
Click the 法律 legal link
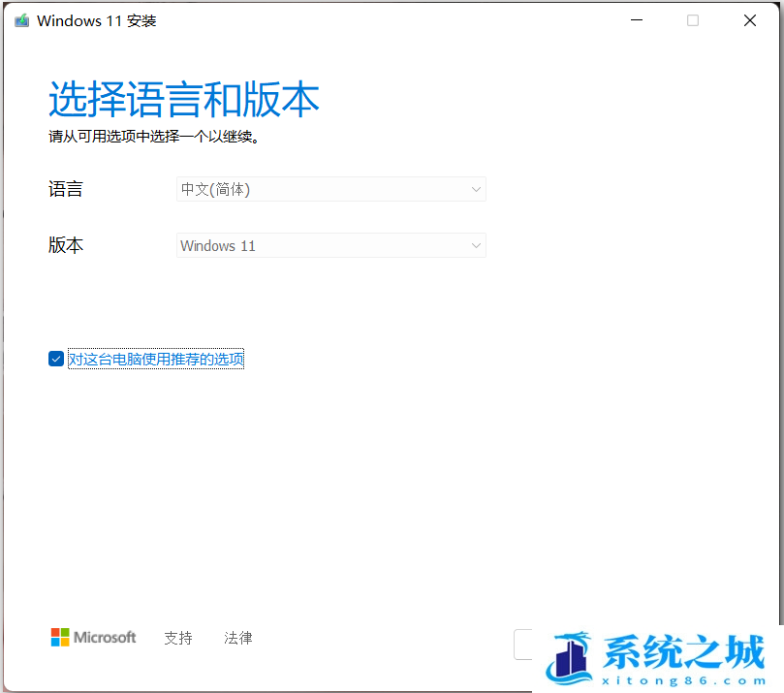[238, 638]
